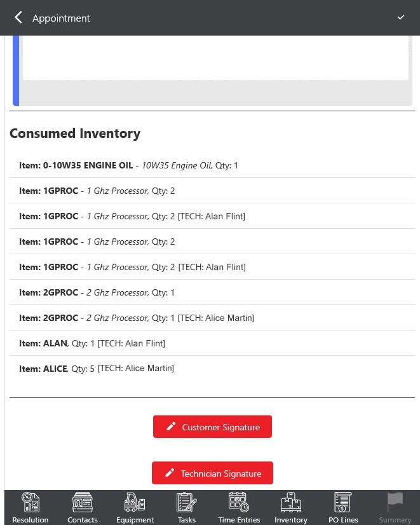Click the Technician Signature button
This screenshot has height=525, width=420.
212,474
